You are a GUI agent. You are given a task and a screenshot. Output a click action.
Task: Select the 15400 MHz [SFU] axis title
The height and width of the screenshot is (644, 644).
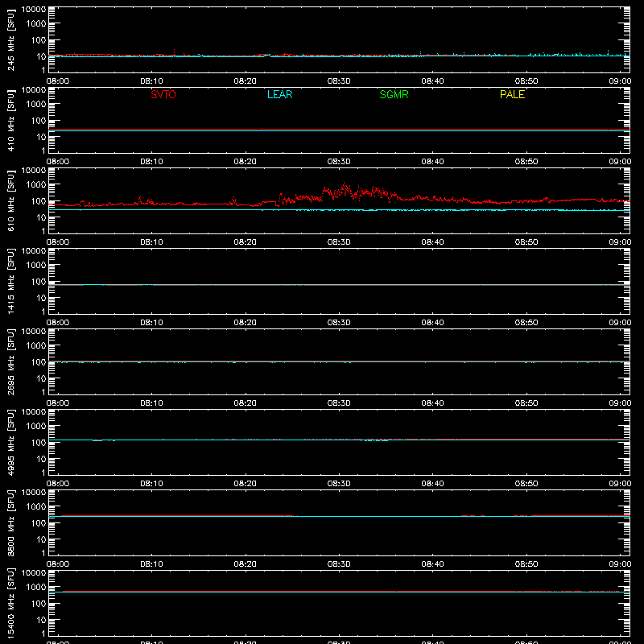(x=10, y=604)
